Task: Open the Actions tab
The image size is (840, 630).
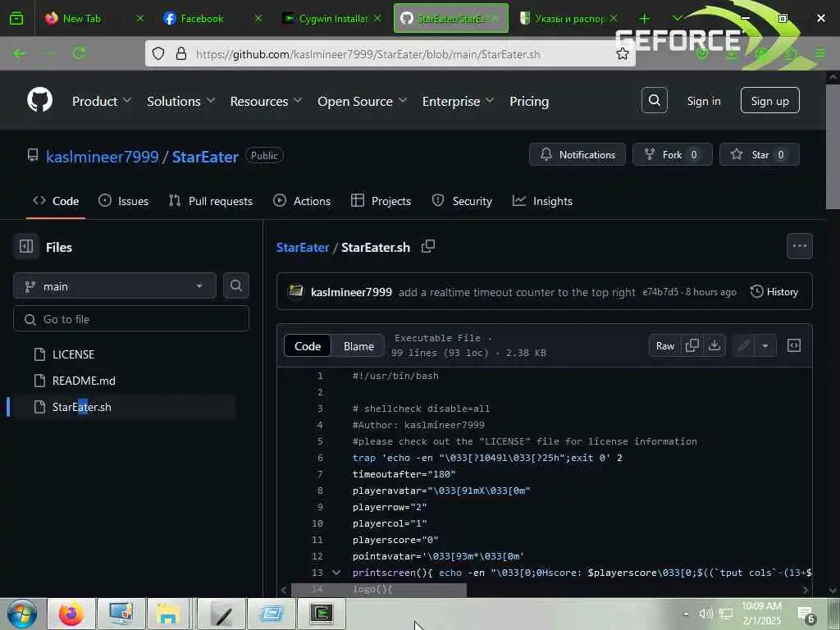Action: (302, 201)
